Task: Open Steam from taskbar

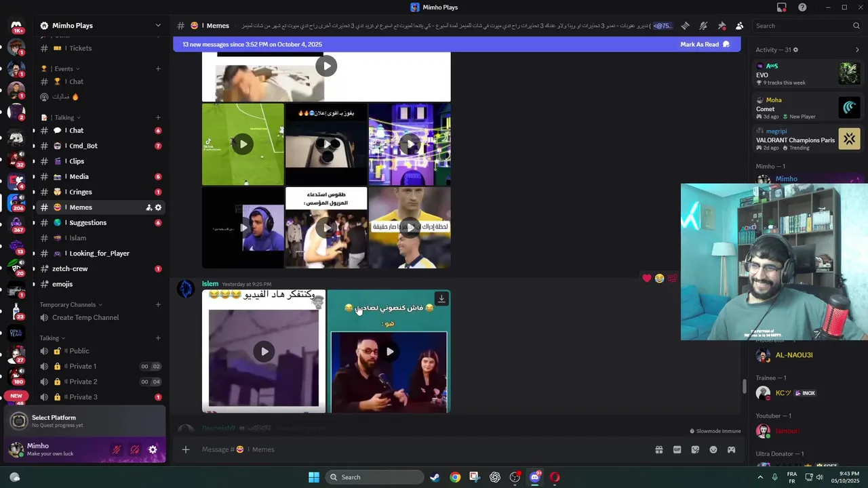Action: [x=435, y=477]
